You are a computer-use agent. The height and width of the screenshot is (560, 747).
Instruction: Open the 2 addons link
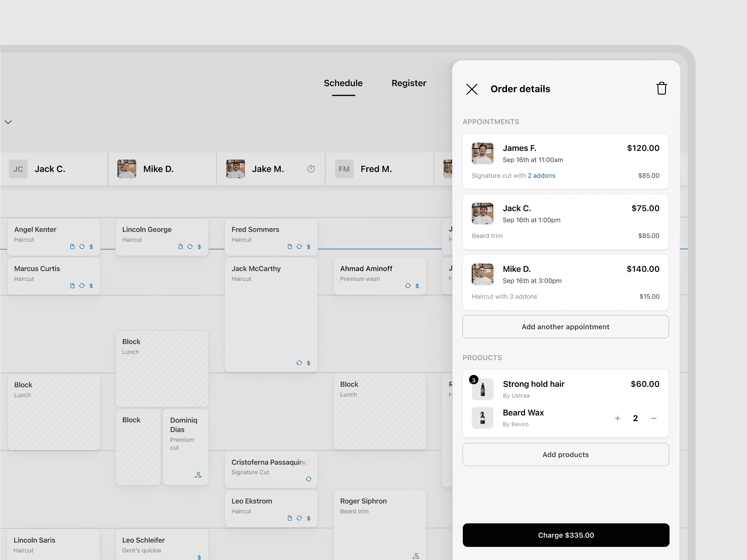click(x=541, y=176)
